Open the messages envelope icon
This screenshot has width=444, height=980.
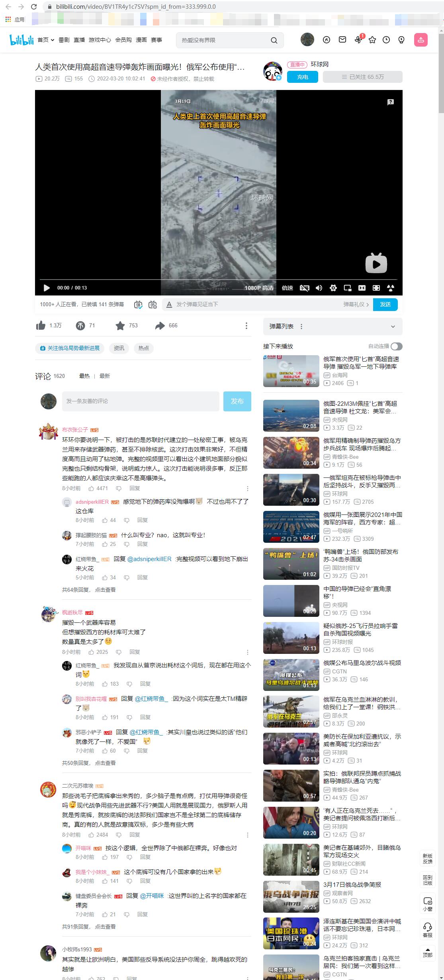(x=342, y=40)
